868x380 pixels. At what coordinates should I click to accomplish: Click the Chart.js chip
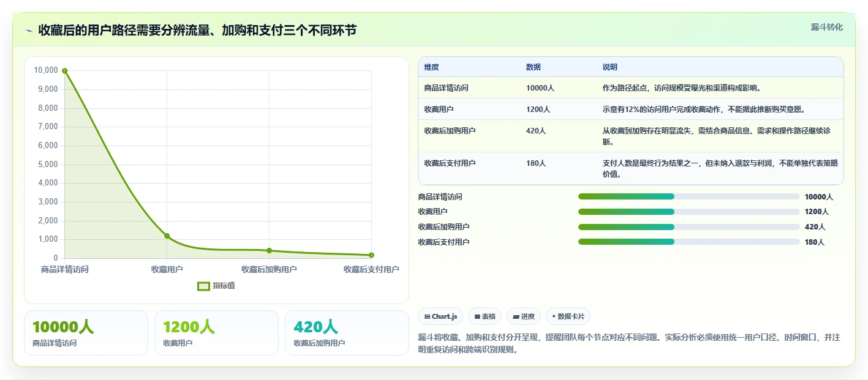tap(440, 316)
